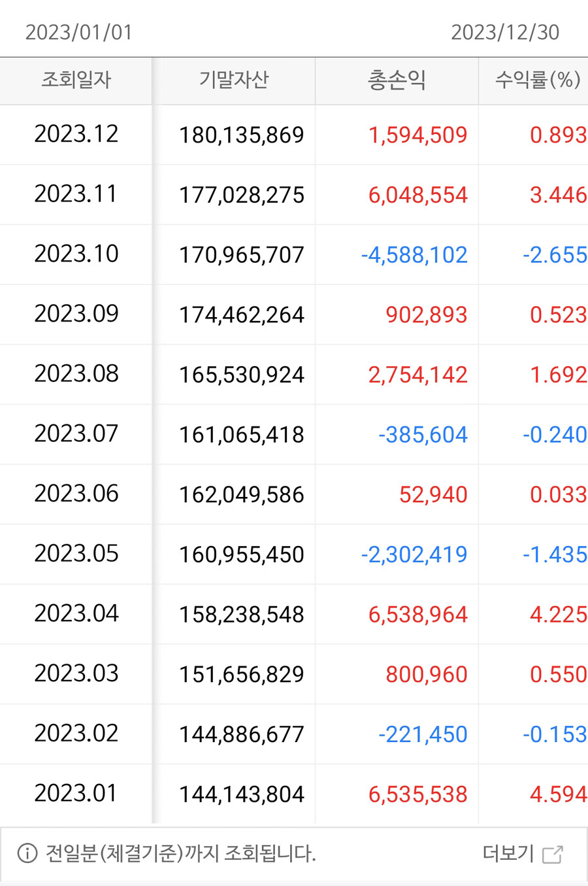
Task: Select the start date 2023/01/01
Action: (x=79, y=32)
